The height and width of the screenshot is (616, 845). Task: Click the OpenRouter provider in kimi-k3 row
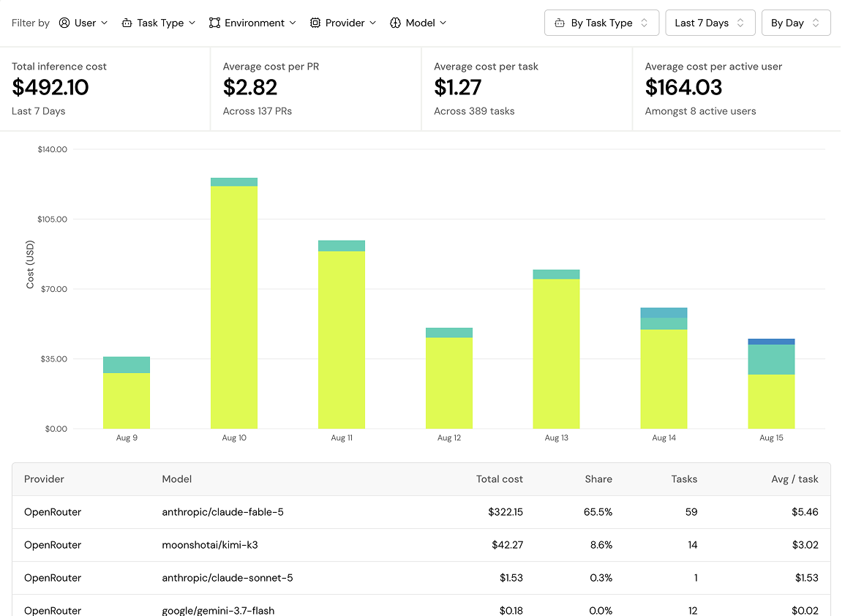[52, 545]
